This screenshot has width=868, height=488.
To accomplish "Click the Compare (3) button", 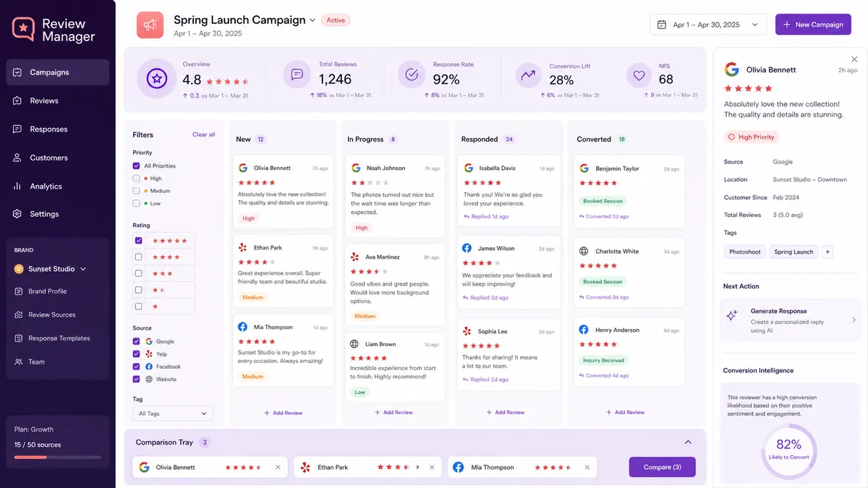I will pos(662,467).
